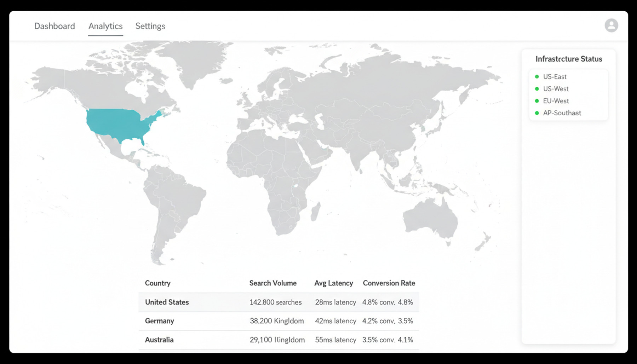Image resolution: width=637 pixels, height=364 pixels.
Task: Open the user profile avatar icon
Action: tap(611, 25)
